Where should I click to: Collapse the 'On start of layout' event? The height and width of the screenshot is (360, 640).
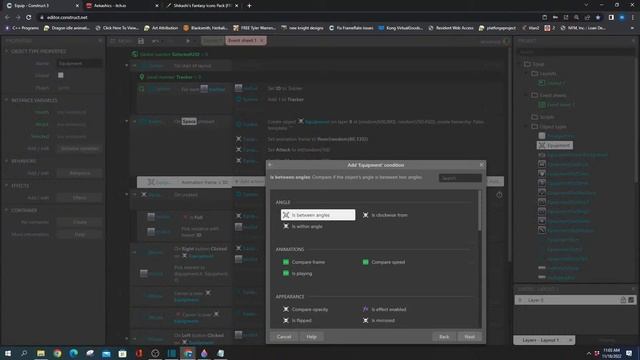(x=127, y=65)
